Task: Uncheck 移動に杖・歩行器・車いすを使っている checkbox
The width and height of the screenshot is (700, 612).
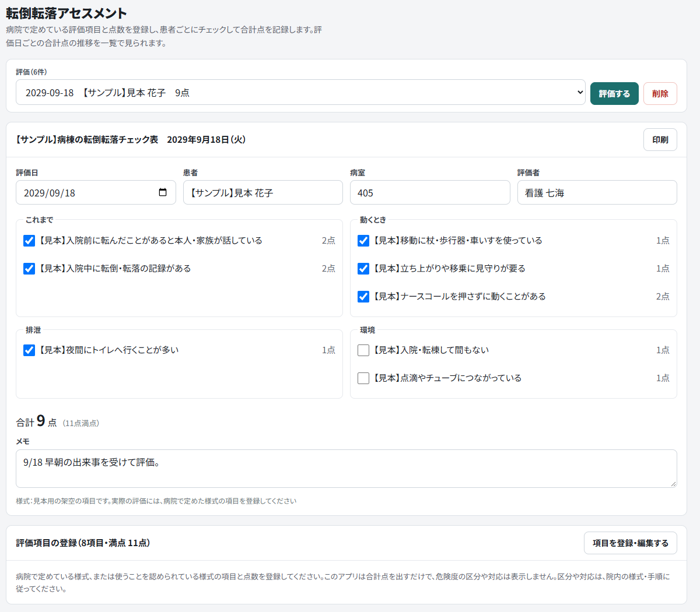Action: [363, 241]
